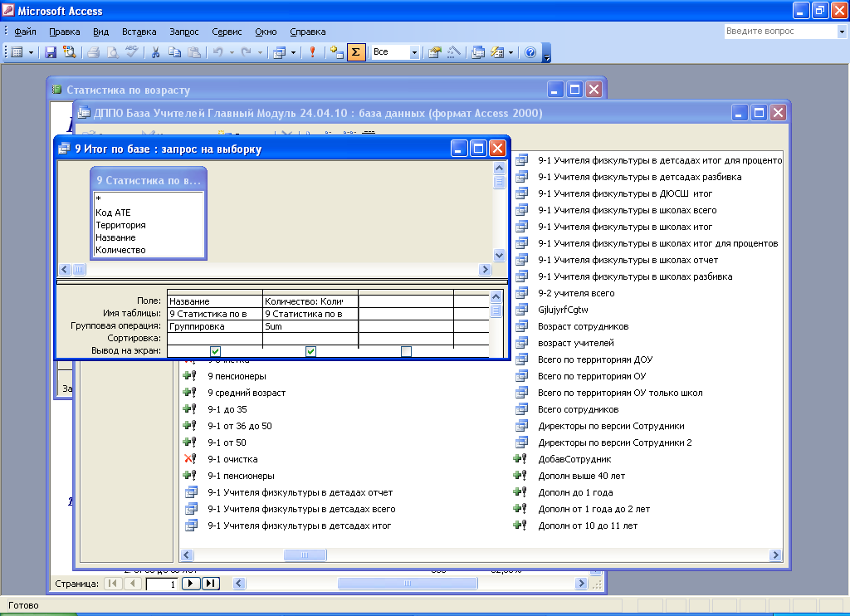This screenshot has height=616, width=850.
Task: Check show box in empty third column
Action: pos(406,351)
